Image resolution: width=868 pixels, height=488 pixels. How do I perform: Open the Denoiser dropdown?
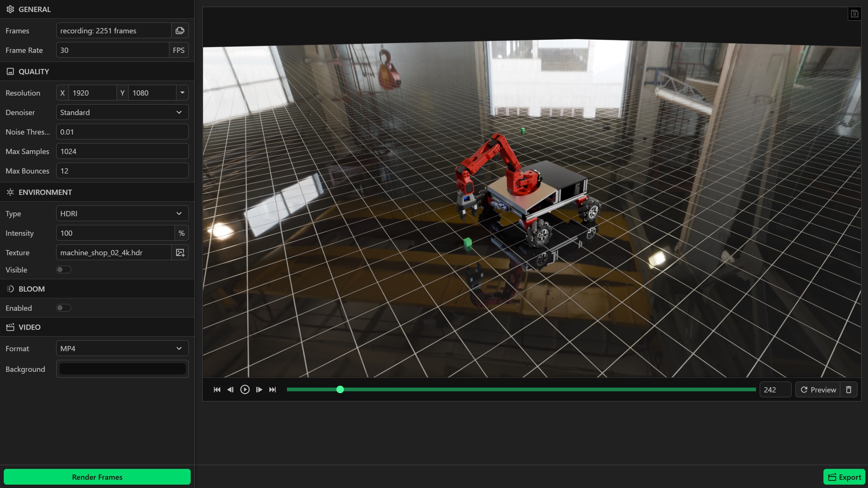pos(122,112)
